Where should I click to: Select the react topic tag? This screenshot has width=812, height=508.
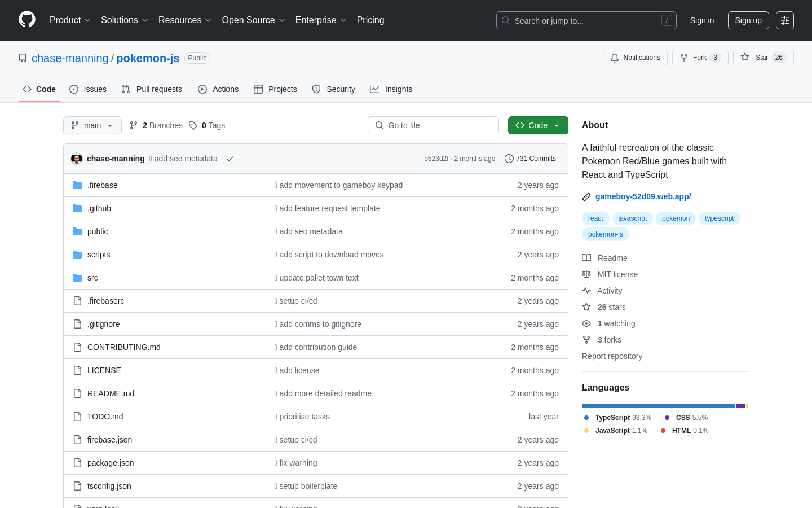coord(595,218)
